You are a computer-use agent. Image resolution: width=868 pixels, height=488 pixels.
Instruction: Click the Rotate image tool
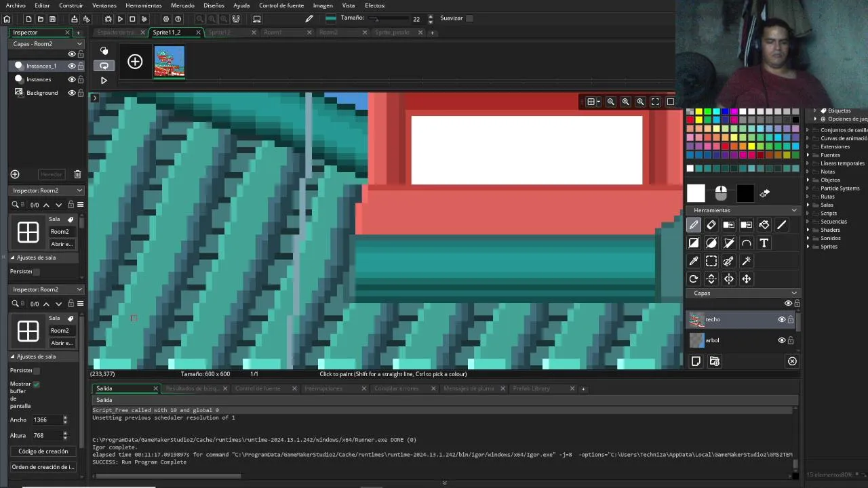coord(693,279)
